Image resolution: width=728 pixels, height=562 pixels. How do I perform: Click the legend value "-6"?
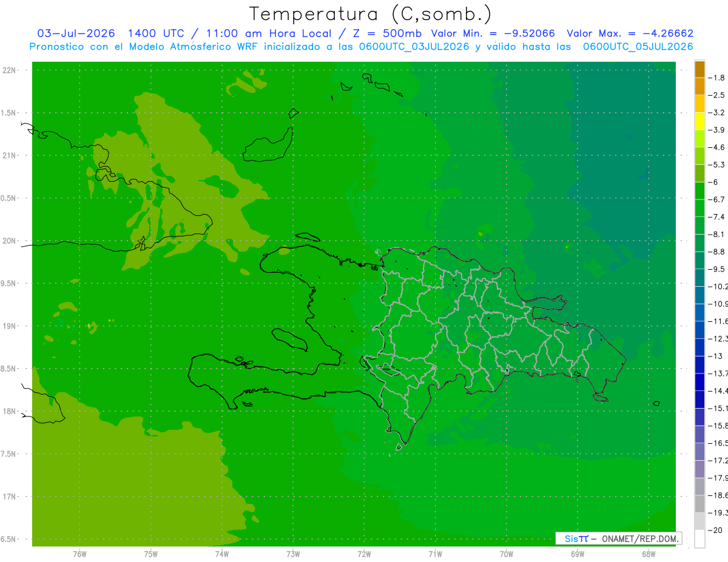tap(713, 182)
